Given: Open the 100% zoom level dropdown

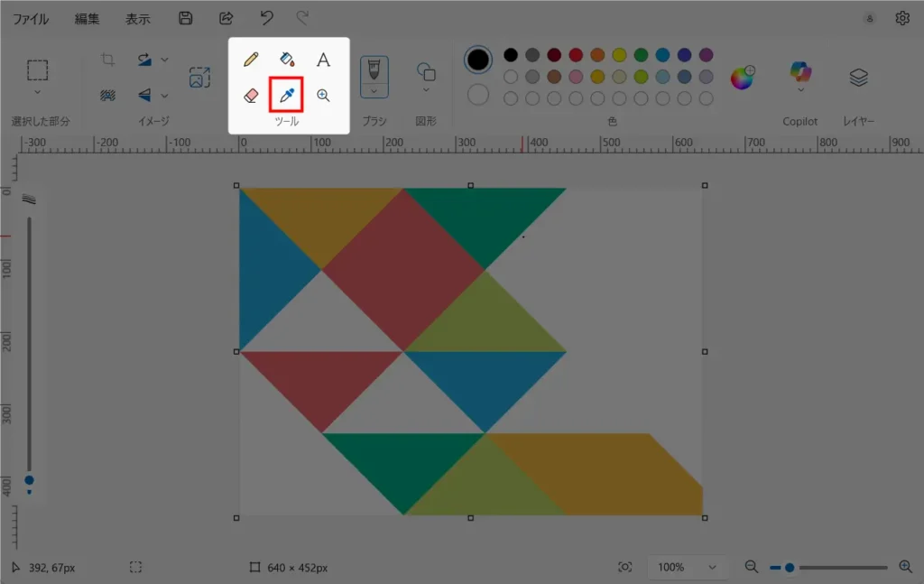Looking at the screenshot, I should [x=687, y=568].
